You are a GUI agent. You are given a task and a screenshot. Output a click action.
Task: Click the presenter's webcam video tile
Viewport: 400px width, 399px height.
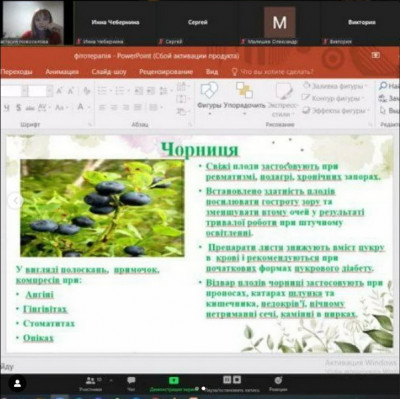click(x=33, y=23)
